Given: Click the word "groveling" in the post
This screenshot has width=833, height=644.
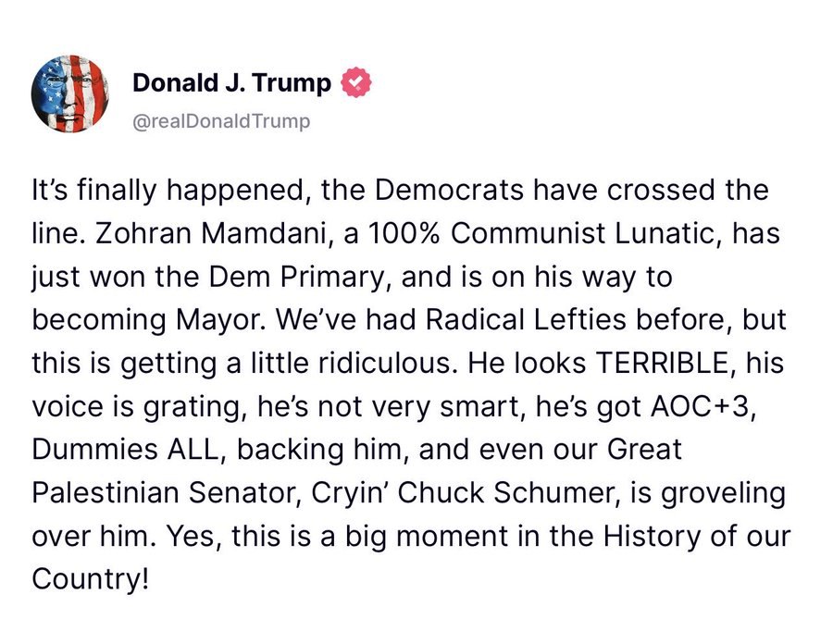Looking at the screenshot, I should tap(723, 494).
